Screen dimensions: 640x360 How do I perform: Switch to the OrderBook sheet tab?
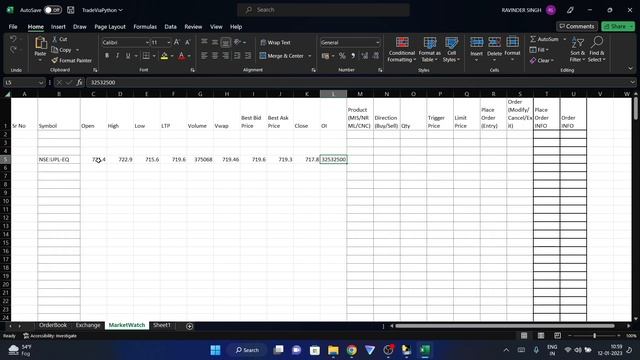click(x=53, y=325)
